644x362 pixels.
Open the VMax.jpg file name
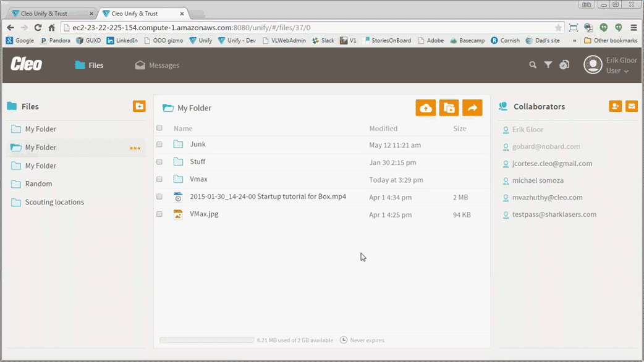[204, 214]
